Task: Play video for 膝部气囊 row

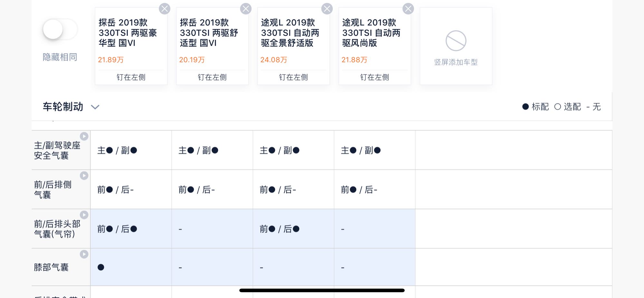Action: coord(84,254)
